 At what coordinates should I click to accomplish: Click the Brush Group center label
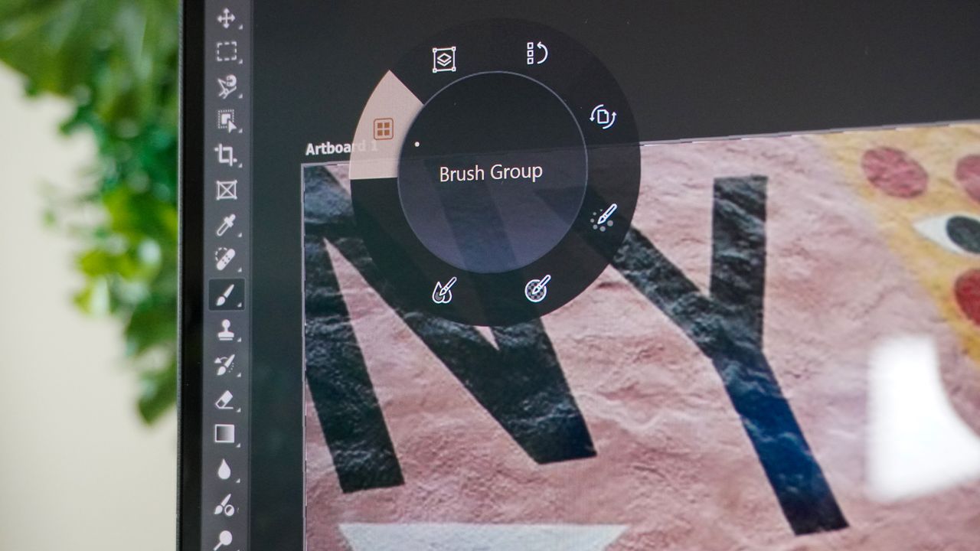pyautogui.click(x=491, y=173)
